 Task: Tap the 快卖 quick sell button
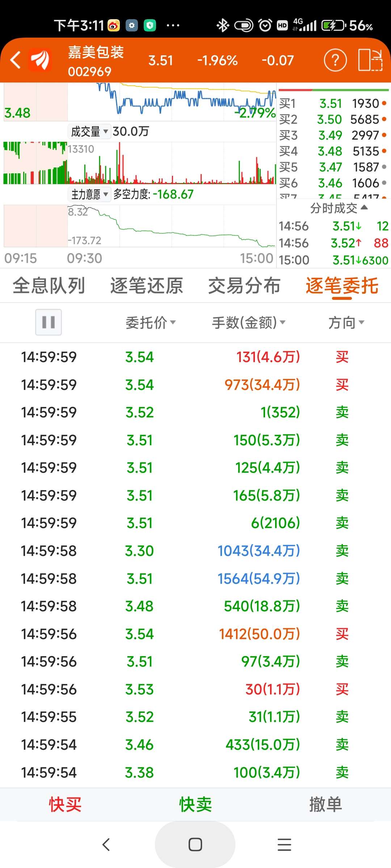pyautogui.click(x=195, y=804)
